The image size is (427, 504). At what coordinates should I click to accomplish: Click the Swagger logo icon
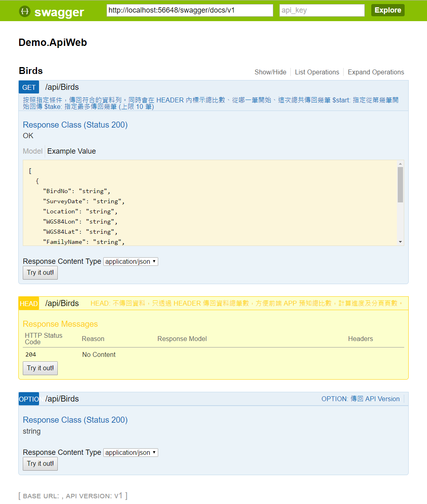point(24,12)
